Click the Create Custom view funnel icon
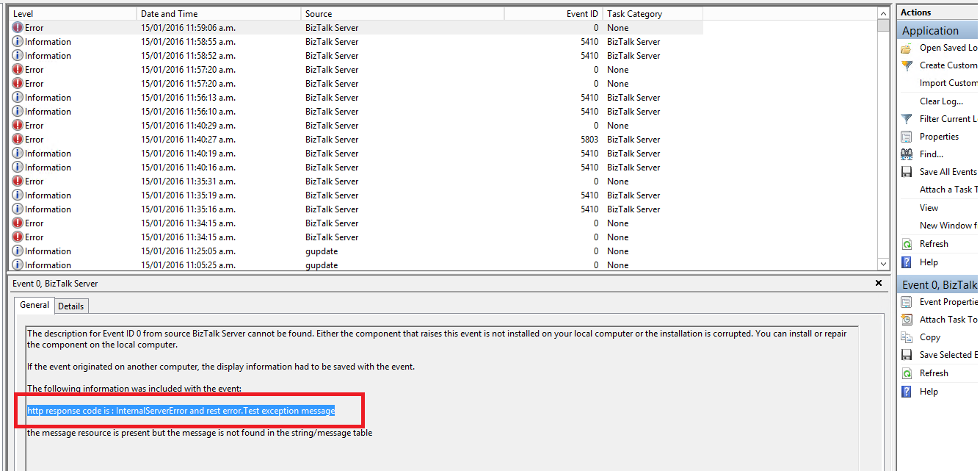Screen dimensions: 980x471 907,65
